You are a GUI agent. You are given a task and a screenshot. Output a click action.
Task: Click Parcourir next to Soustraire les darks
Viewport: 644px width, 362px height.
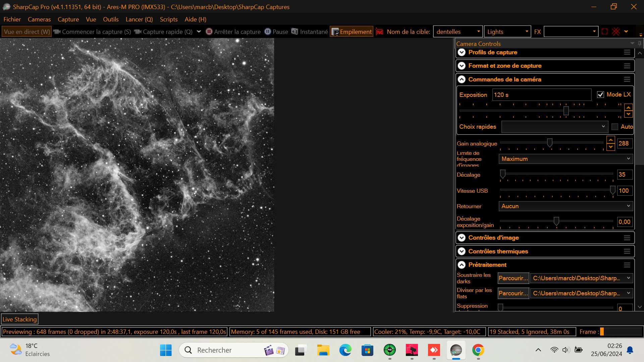tap(513, 278)
